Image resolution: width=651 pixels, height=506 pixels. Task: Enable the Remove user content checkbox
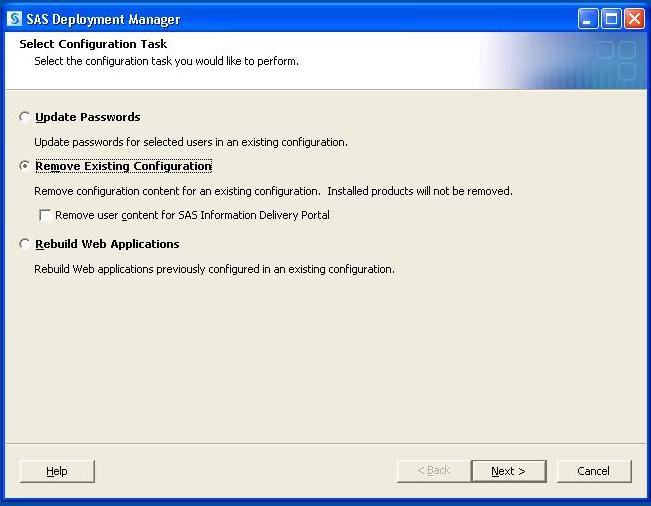tap(45, 215)
